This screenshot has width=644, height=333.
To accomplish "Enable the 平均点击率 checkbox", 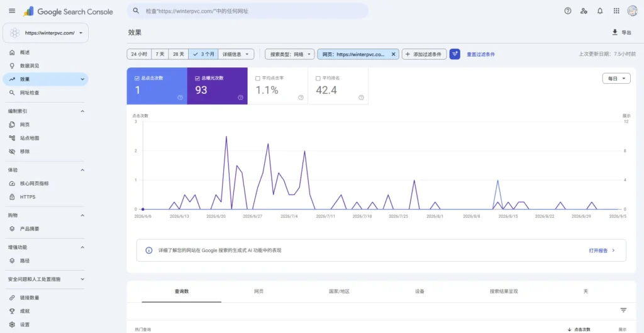I will 257,78.
